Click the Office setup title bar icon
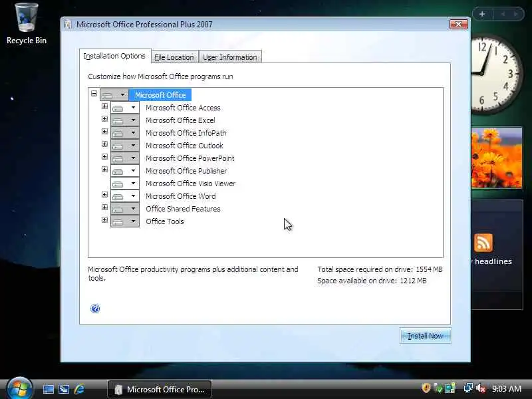 pos(68,25)
